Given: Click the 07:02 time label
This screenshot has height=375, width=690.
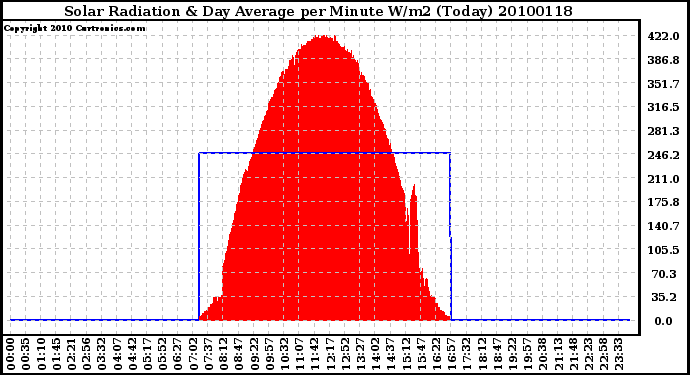Looking at the screenshot, I should click(193, 354).
